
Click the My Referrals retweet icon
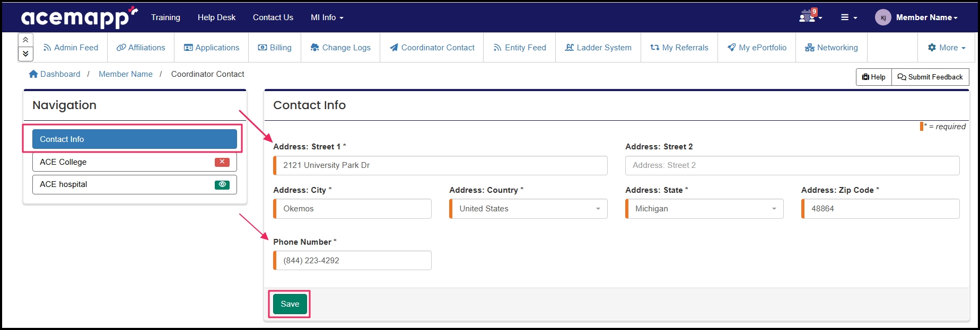(655, 48)
